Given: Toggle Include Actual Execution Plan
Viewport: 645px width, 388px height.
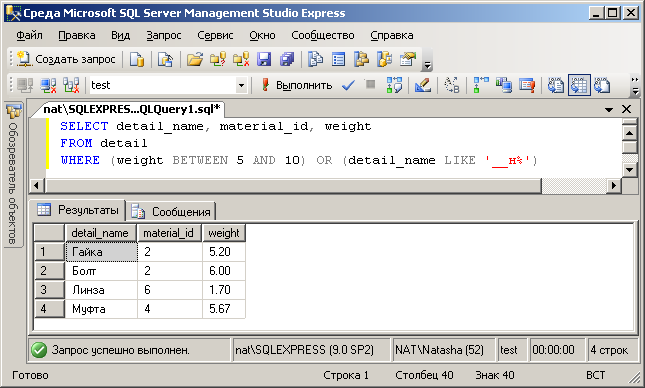Looking at the screenshot, I should [480, 85].
